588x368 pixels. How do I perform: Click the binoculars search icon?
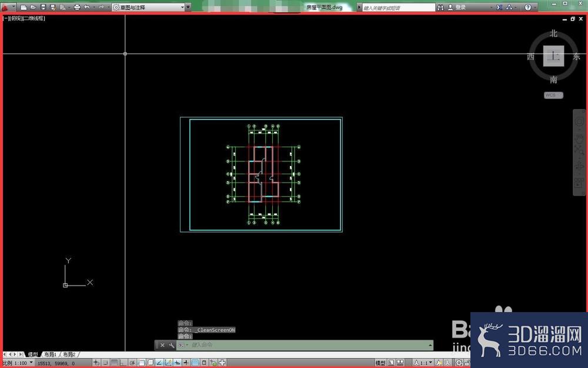pyautogui.click(x=440, y=8)
